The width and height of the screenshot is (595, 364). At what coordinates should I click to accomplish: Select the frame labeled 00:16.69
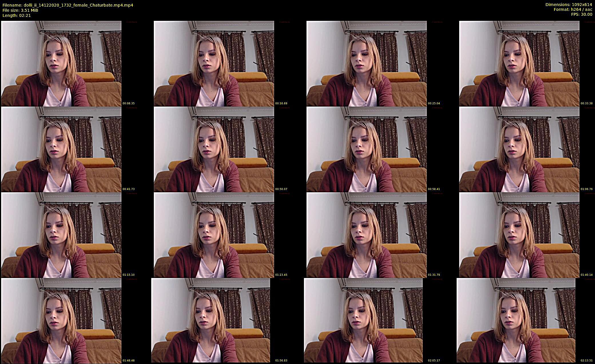coord(214,63)
